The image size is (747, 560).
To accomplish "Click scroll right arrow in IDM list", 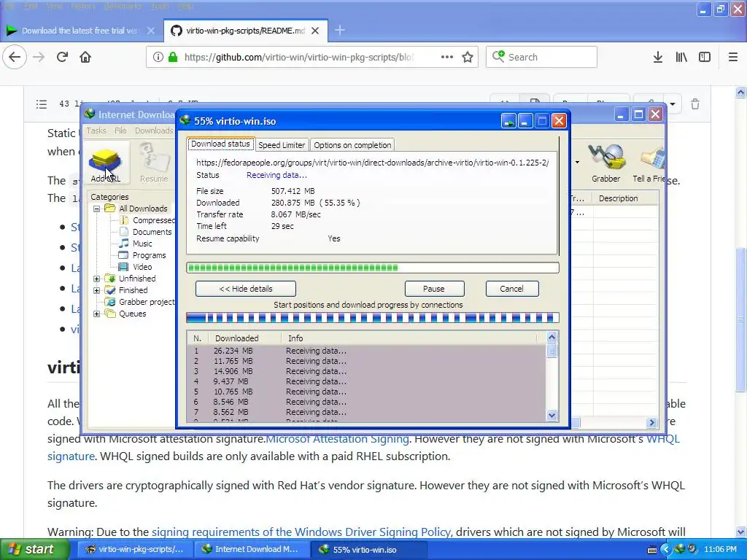I will pyautogui.click(x=651, y=422).
